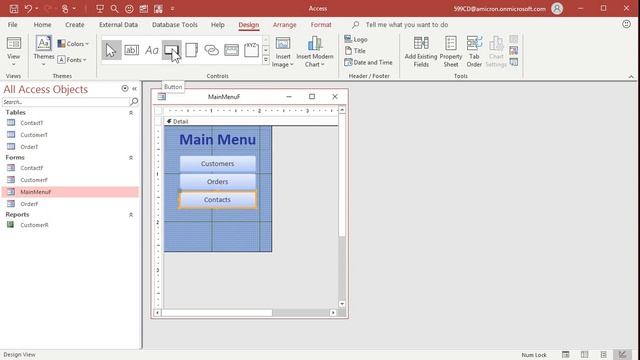Image resolution: width=640 pixels, height=360 pixels.
Task: Open the Help tab
Action: 218,25
